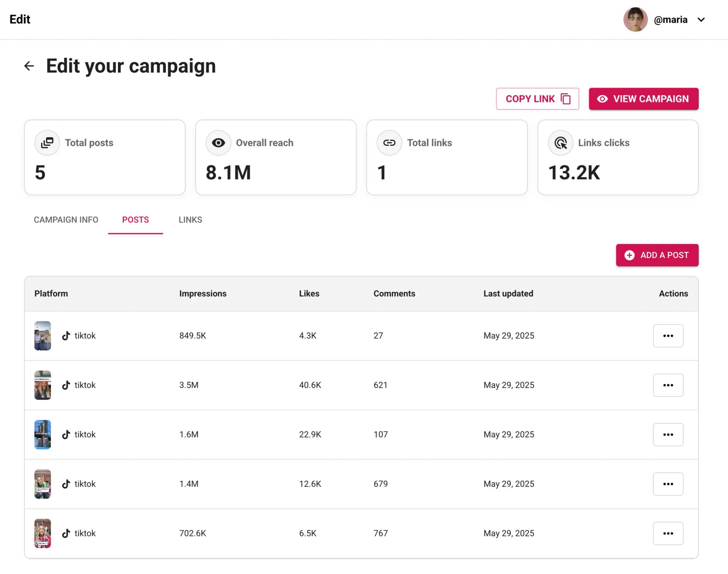Screen dimensions: 728x574
Task: Click the Links clicks cursor icon
Action: 560,143
